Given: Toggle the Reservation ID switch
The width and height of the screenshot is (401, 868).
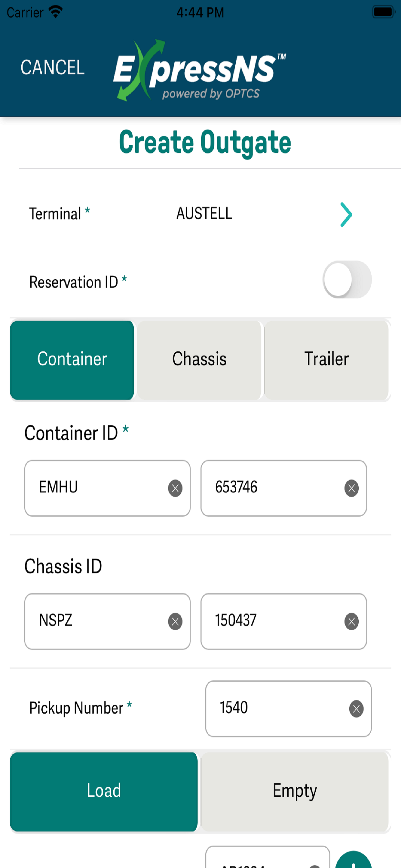Looking at the screenshot, I should 347,279.
